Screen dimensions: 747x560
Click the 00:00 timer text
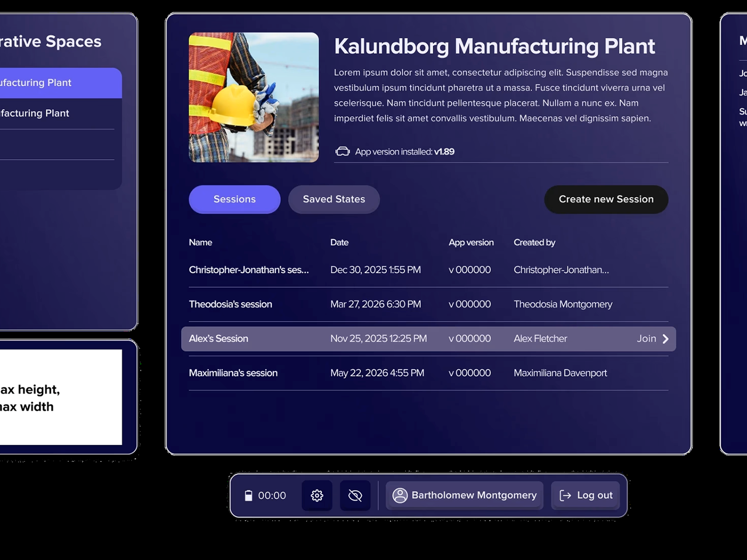coord(272,496)
